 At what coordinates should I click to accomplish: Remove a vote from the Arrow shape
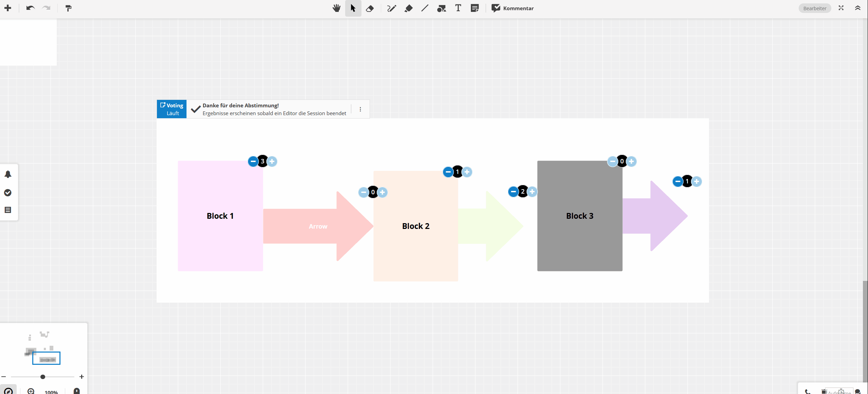364,192
